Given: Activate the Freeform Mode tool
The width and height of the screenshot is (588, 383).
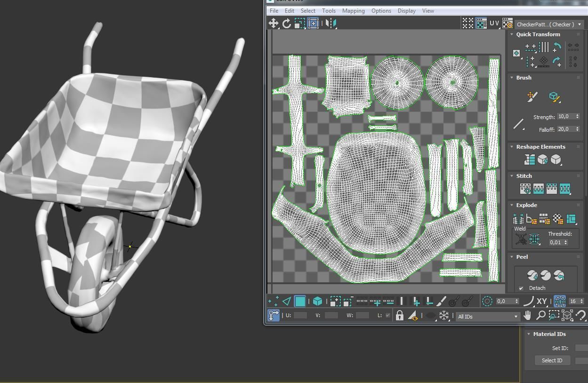Looking at the screenshot, I should coord(313,23).
